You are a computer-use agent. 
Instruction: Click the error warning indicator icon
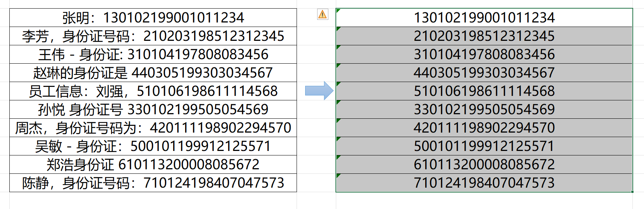[x=322, y=15]
